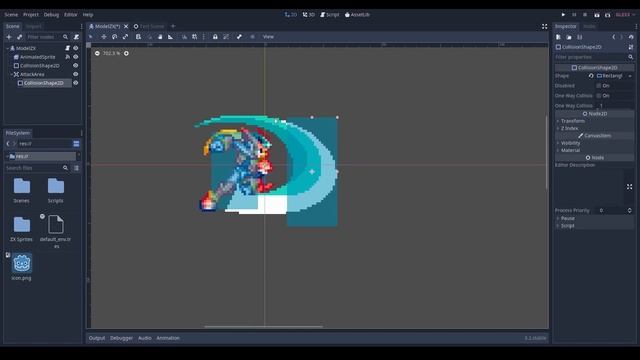Click Process Priority stepper arrows
This screenshot has height=360, width=640.
coord(629,211)
